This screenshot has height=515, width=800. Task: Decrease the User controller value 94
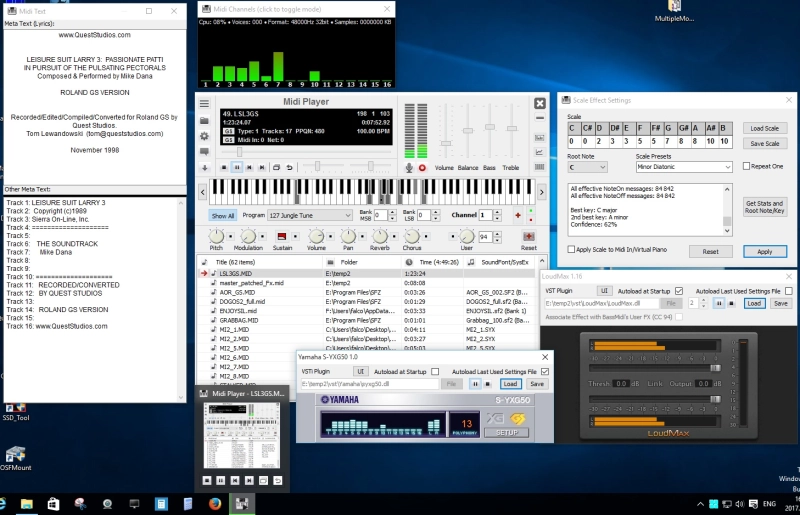tap(497, 239)
